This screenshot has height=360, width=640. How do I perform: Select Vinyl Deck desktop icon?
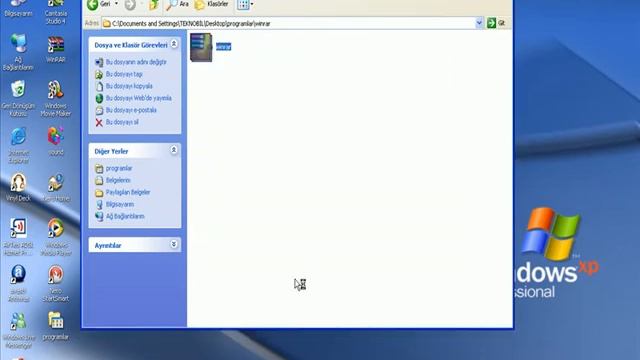click(x=18, y=187)
